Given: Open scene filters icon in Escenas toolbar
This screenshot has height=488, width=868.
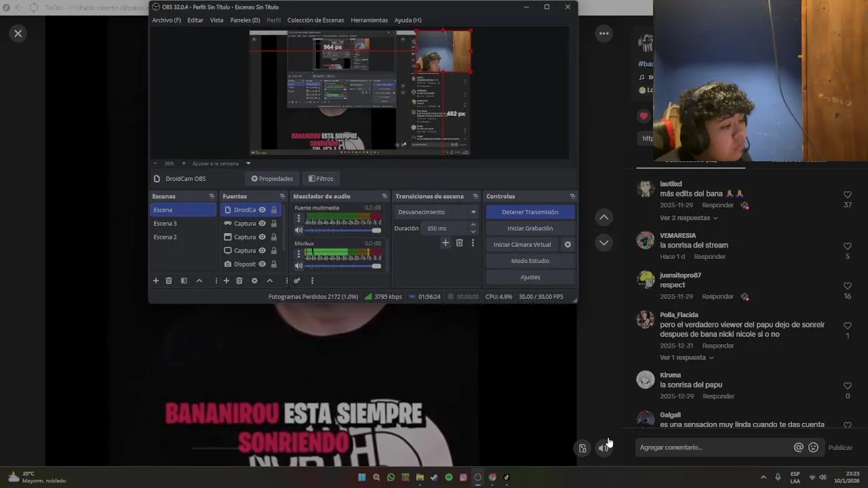Looking at the screenshot, I should 184,281.
